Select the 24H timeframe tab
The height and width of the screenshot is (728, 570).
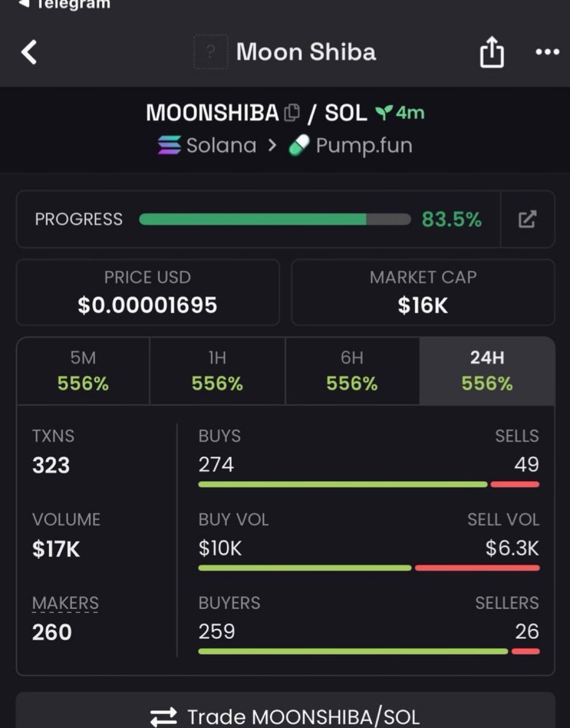coord(487,371)
